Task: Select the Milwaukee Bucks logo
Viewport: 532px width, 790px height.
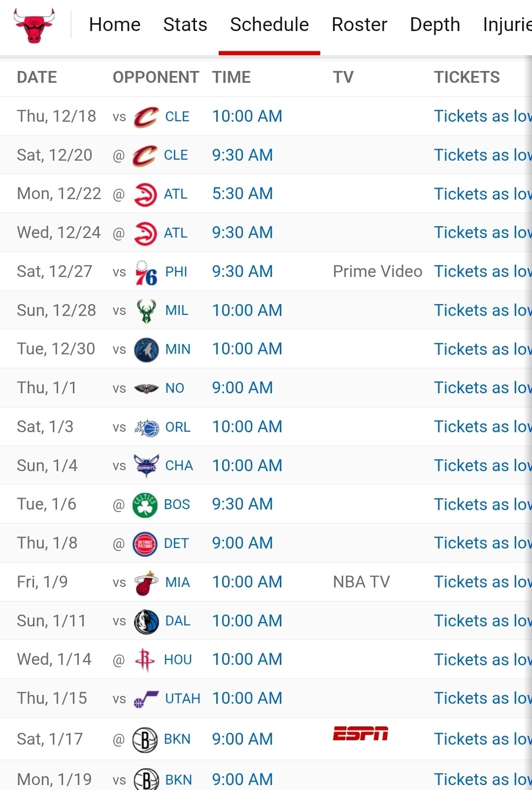Action: click(146, 311)
